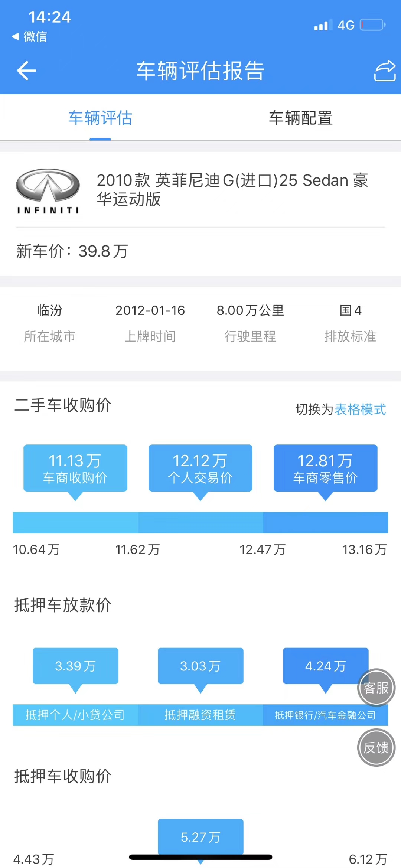Tap the 3.03万 mortgage price bubble

pos(200,666)
